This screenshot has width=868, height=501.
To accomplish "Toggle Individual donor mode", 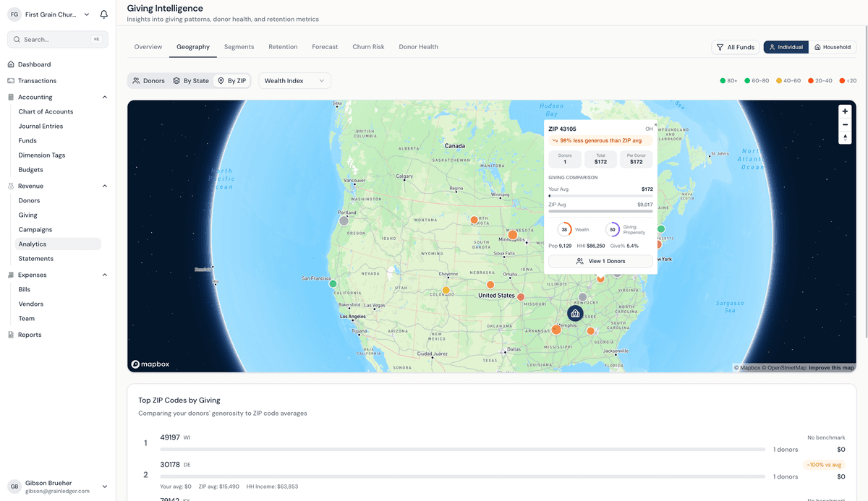I will (x=786, y=47).
